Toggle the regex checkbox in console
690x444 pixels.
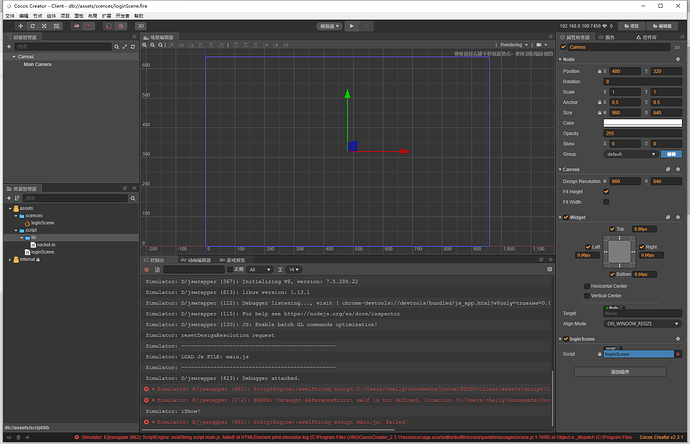(230, 269)
